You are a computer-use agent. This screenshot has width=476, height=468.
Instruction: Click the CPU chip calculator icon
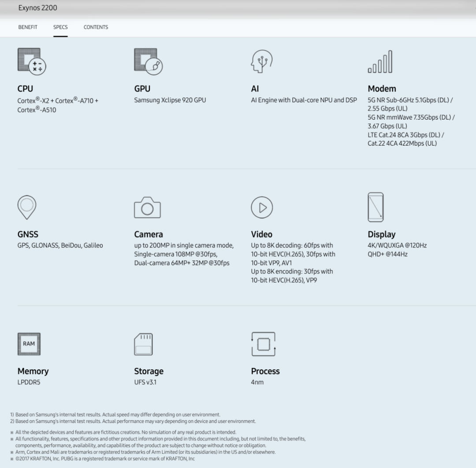point(32,61)
